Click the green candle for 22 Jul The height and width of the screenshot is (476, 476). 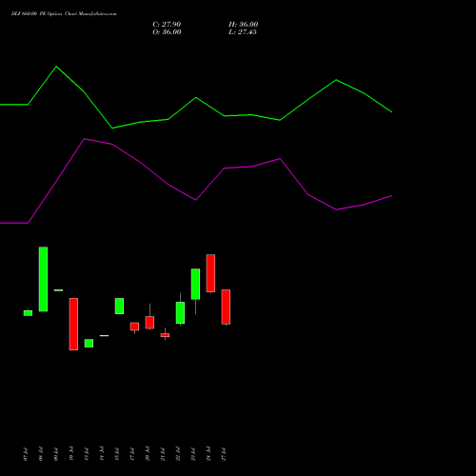[x=180, y=312]
